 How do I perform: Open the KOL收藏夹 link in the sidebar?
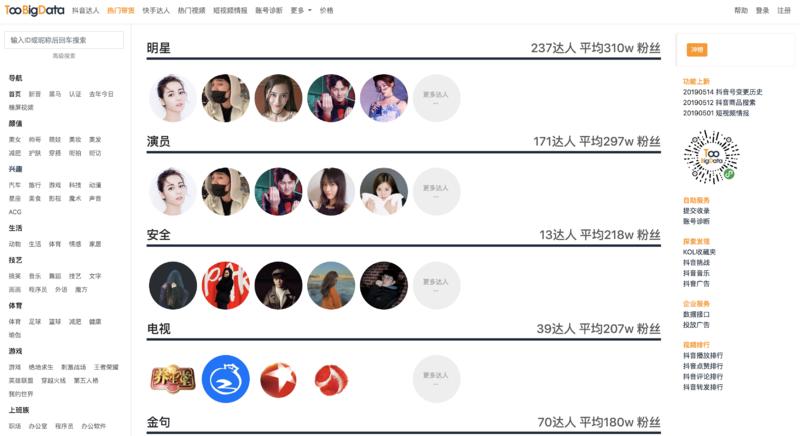[699, 252]
